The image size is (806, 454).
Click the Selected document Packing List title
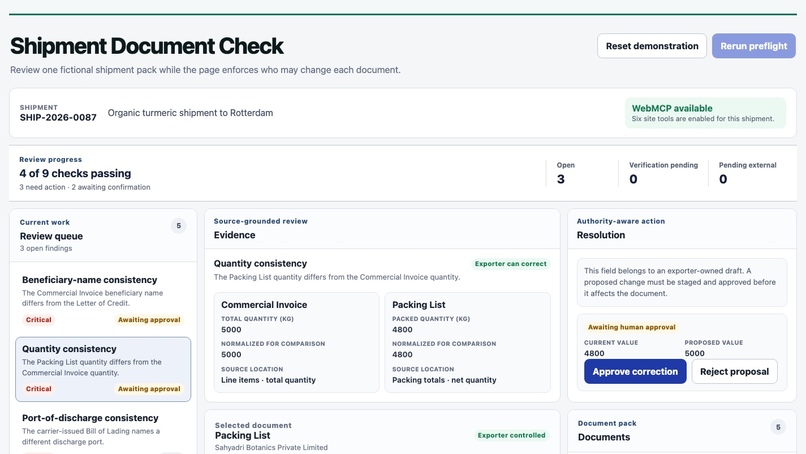pos(242,435)
